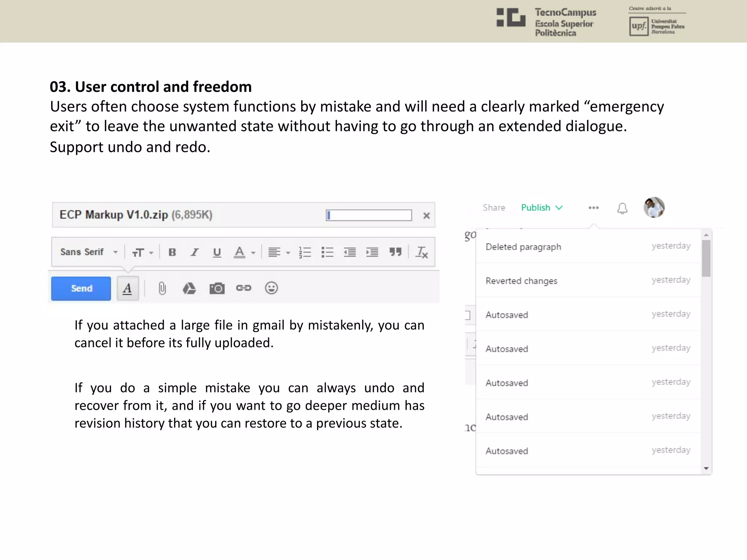Open the notifications bell
This screenshot has width=747, height=560.
tap(622, 208)
